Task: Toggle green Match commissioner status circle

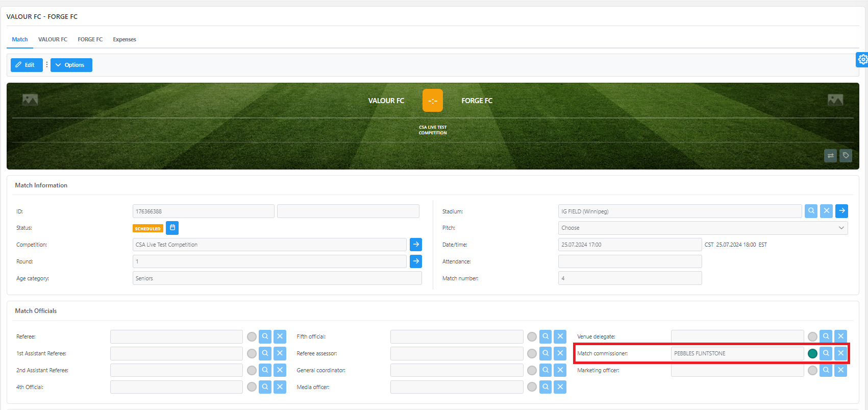Action: click(x=812, y=354)
